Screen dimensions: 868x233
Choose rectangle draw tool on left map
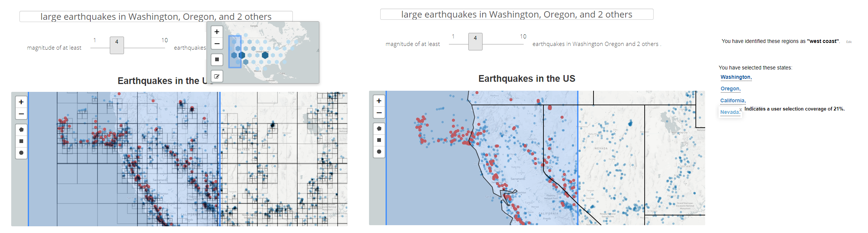[x=21, y=141]
